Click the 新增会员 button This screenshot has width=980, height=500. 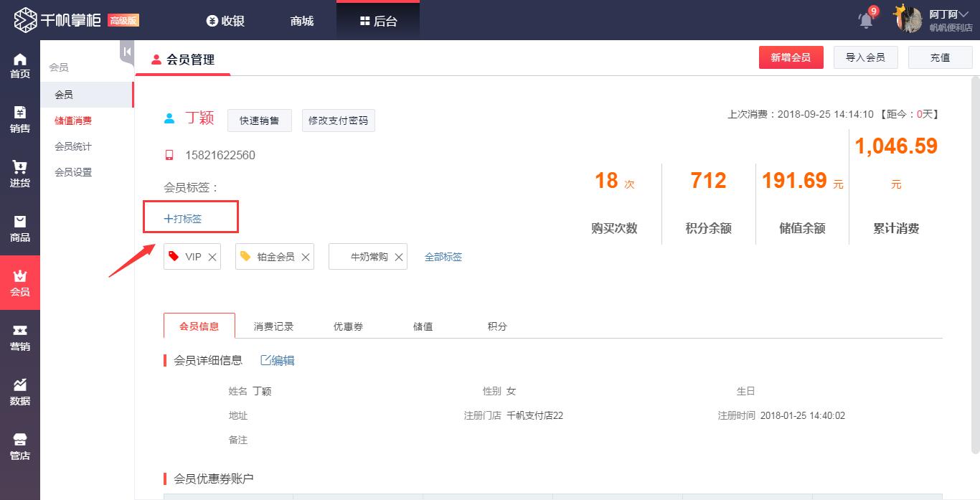(x=791, y=57)
